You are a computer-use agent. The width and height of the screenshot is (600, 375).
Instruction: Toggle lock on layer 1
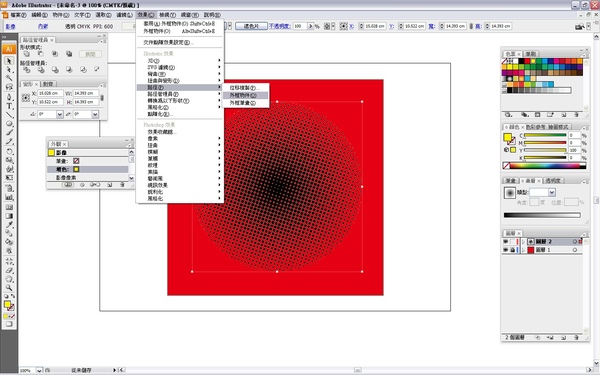coord(513,250)
